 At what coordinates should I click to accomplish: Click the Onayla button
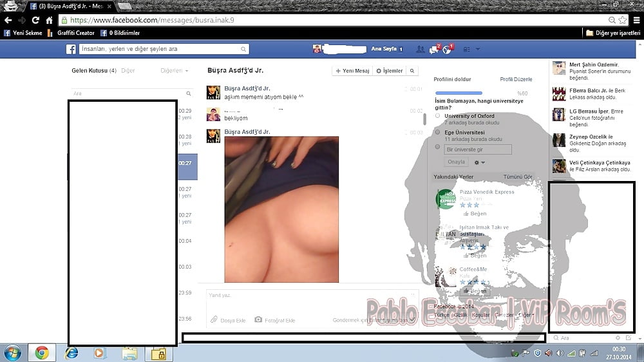click(x=456, y=162)
